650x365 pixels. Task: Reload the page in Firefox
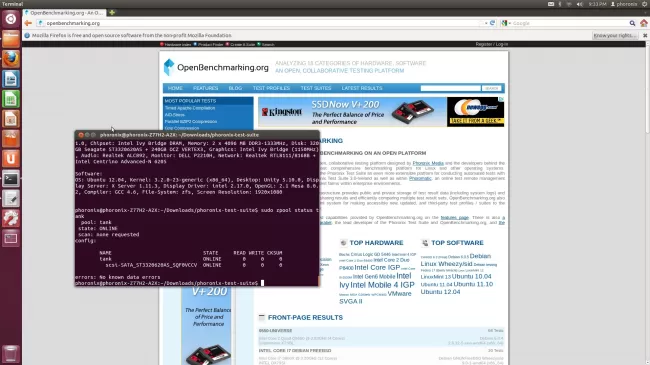coord(492,23)
